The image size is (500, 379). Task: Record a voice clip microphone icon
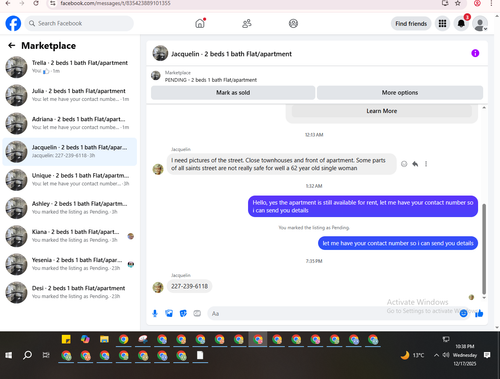[155, 313]
